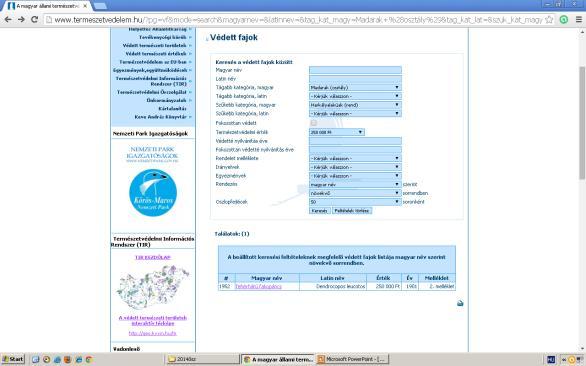The image size is (586, 366).
Task: Open the Tágabb kategória, magyar dropdown
Action: (x=355, y=87)
